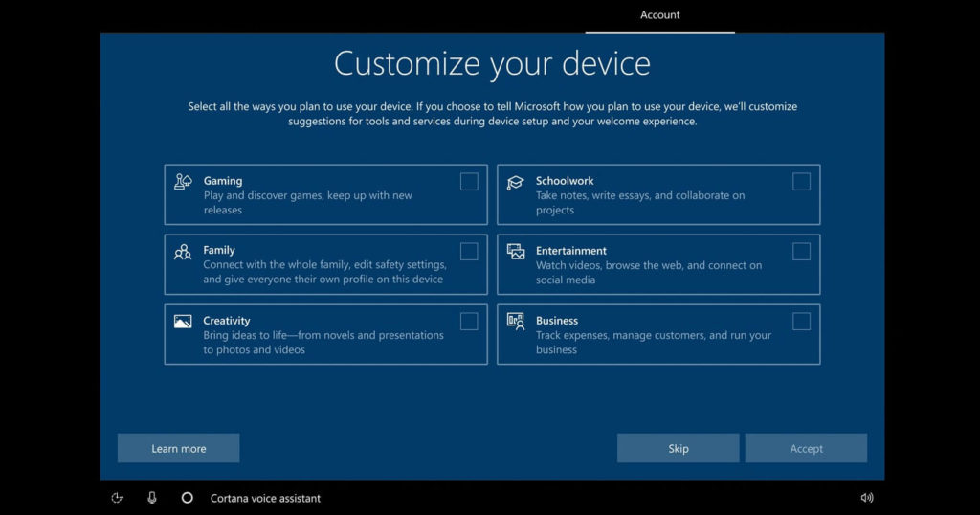Switch to the Account tab
980x515 pixels.
click(660, 15)
